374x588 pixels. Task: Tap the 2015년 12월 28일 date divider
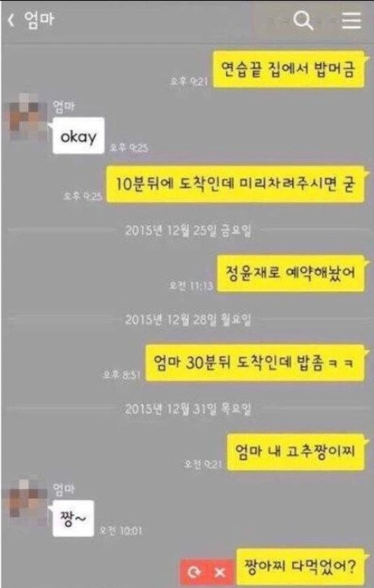coord(188,320)
